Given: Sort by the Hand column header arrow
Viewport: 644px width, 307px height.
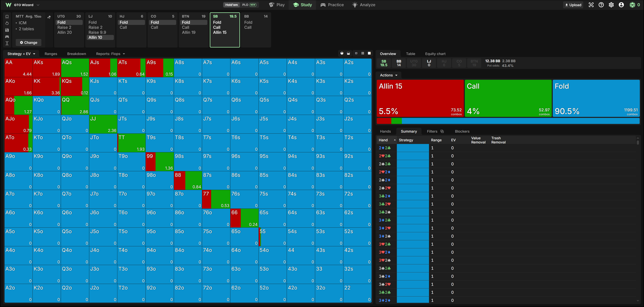Looking at the screenshot, I should point(395,140).
